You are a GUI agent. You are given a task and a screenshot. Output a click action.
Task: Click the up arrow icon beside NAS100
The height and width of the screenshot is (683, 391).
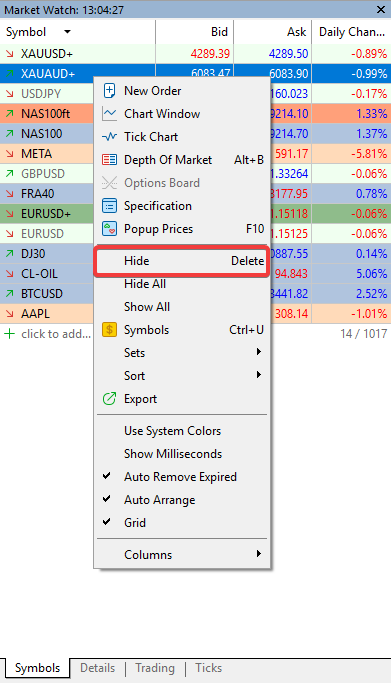10,134
